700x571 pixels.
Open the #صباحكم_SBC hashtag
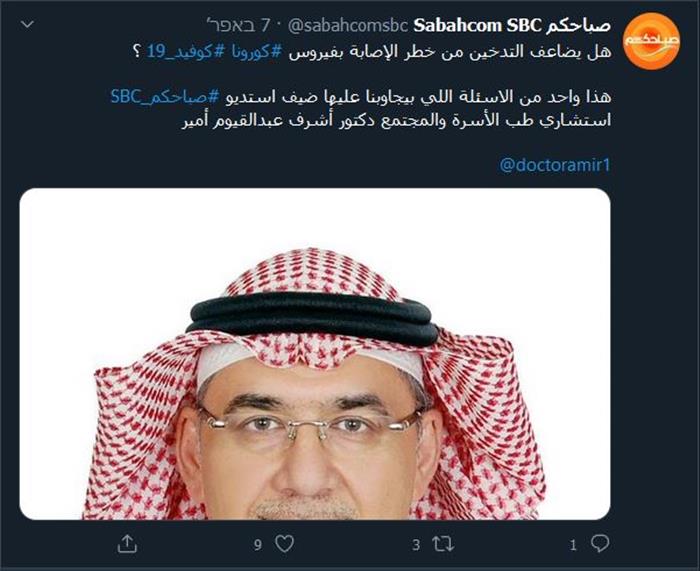(165, 97)
